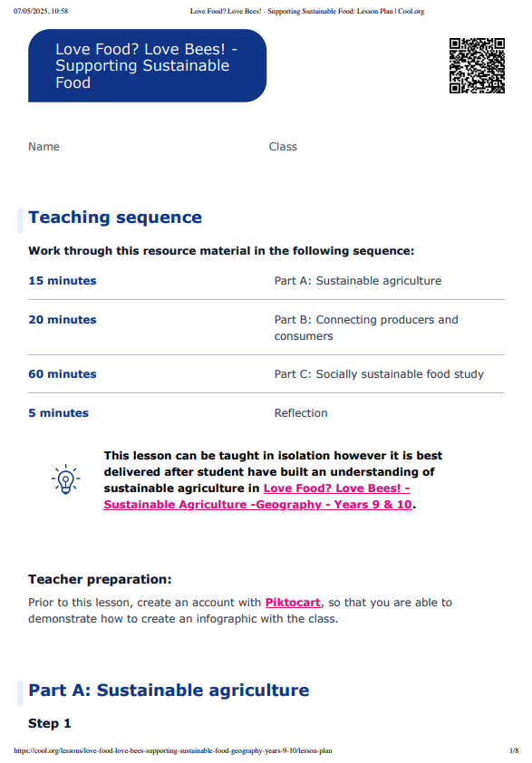The width and height of the screenshot is (532, 763).
Task: Click the Step 1 subheading
Action: click(50, 724)
